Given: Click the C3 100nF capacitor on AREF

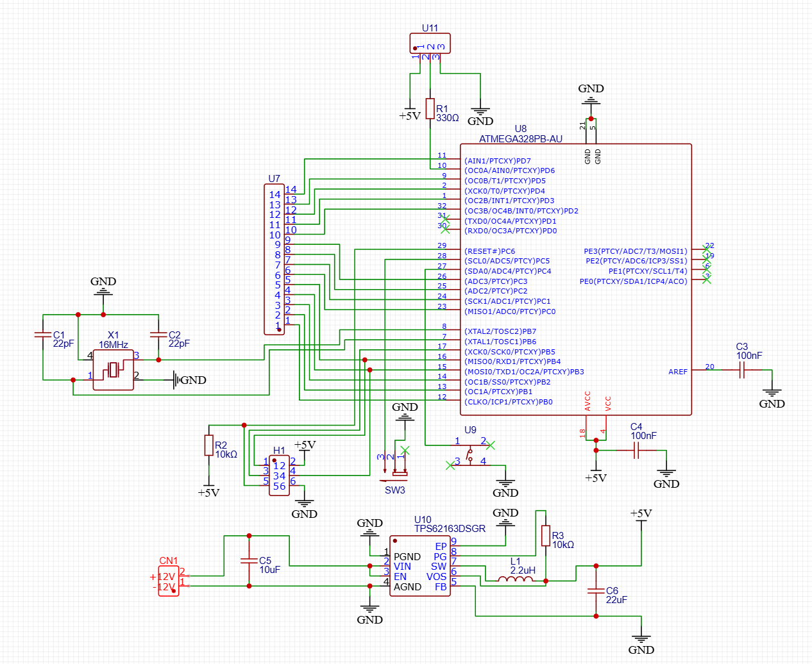Looking at the screenshot, I should 741,370.
